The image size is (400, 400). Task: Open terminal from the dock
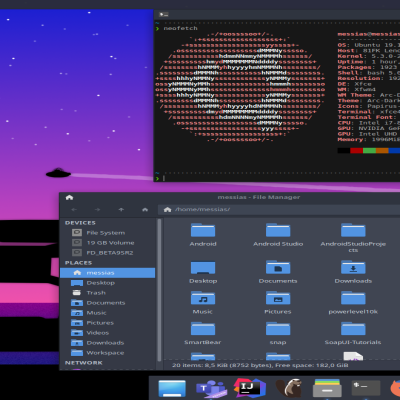pos(366,389)
